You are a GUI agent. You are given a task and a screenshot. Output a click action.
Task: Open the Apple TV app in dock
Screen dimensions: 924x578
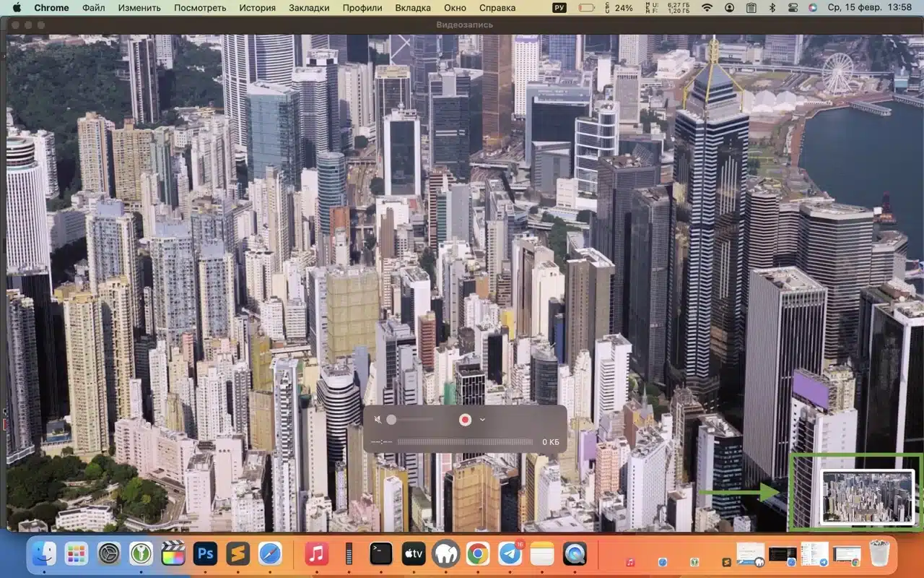click(x=414, y=554)
